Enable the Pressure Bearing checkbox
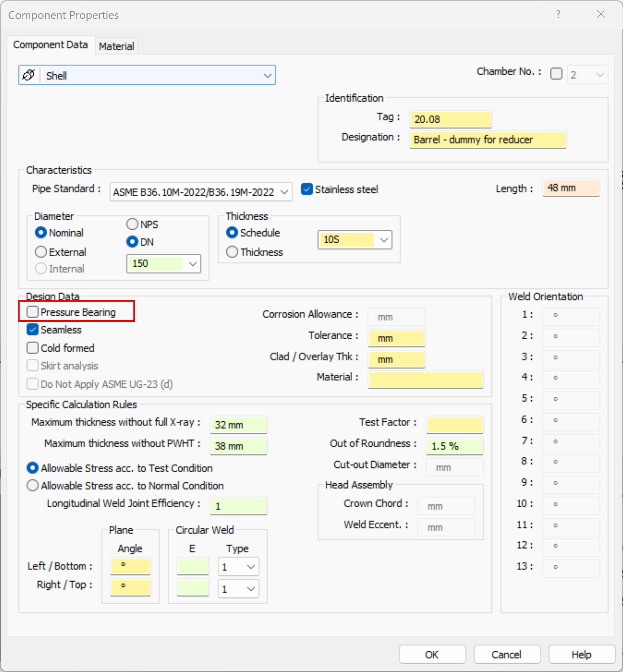The height and width of the screenshot is (672, 623). [33, 312]
